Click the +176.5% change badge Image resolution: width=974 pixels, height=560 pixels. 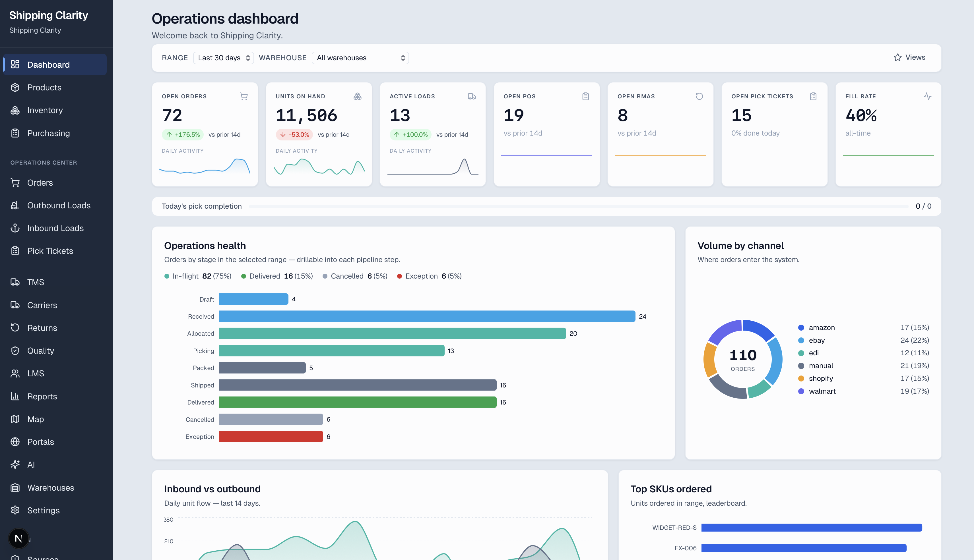coord(183,135)
